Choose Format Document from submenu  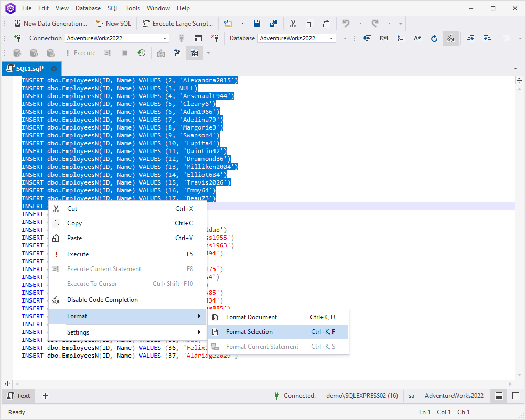coord(278,317)
